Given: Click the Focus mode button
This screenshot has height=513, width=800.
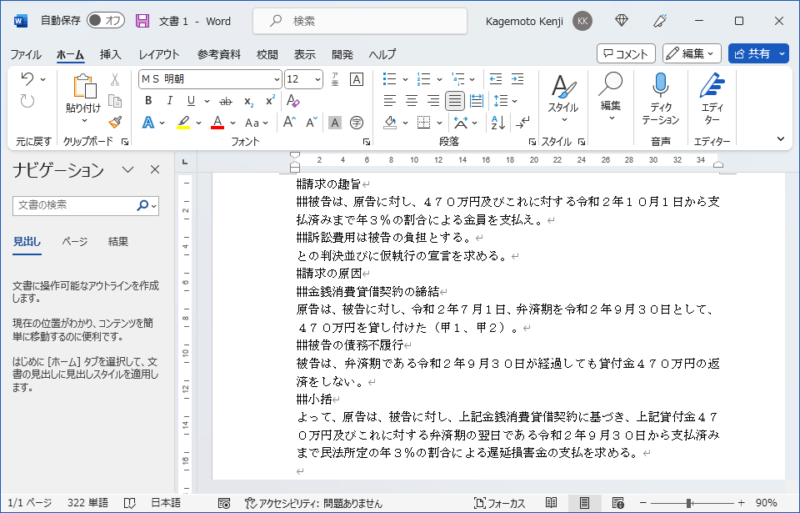Looking at the screenshot, I should coord(499,503).
